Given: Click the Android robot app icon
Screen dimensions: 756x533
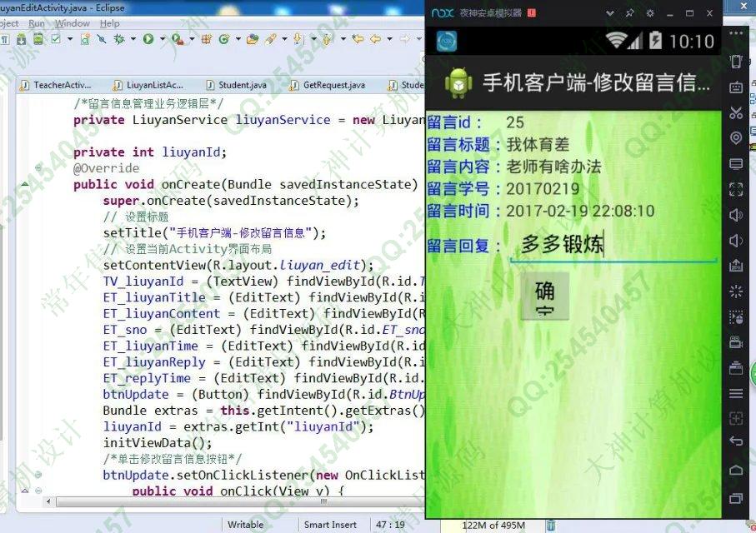Looking at the screenshot, I should (458, 83).
